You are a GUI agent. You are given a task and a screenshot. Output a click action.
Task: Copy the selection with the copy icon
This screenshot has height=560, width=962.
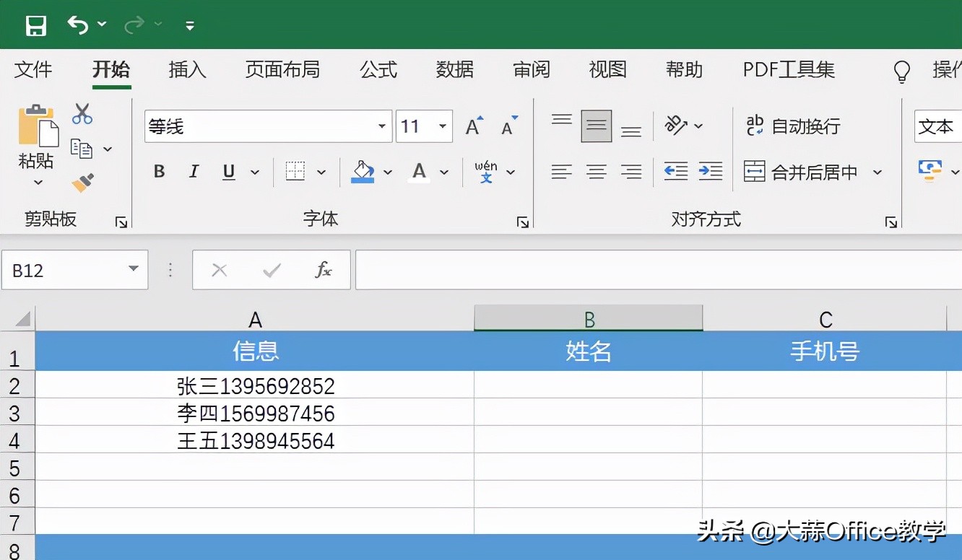point(82,149)
